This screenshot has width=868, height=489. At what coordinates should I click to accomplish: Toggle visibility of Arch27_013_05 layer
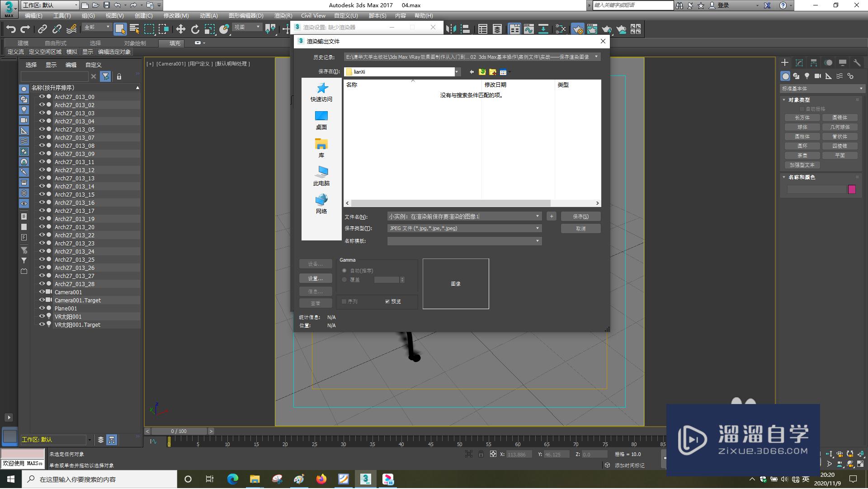pyautogui.click(x=41, y=129)
